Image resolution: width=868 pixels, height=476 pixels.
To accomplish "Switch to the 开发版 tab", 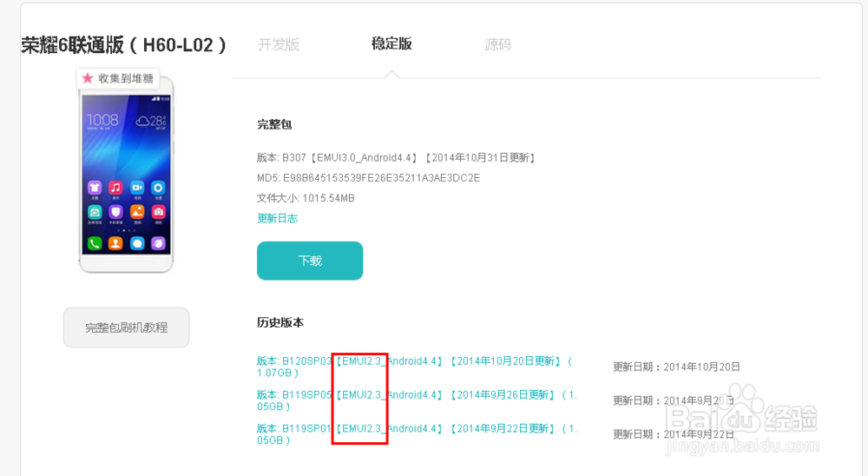I will (x=279, y=44).
